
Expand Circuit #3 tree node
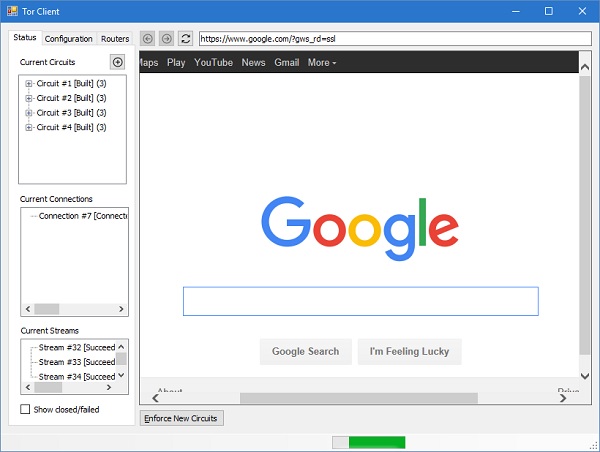(28, 113)
